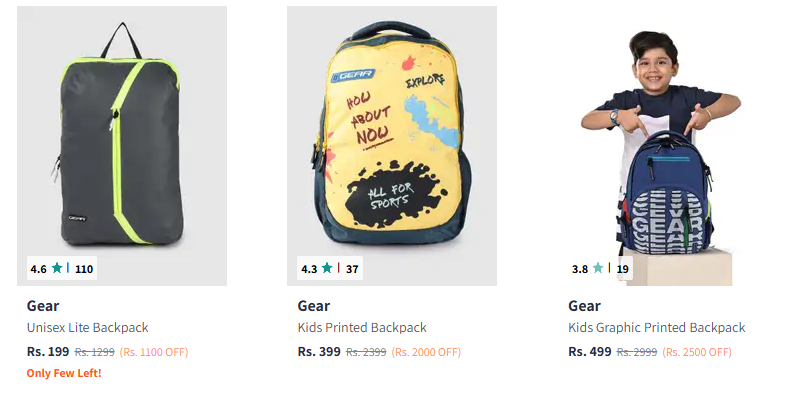800x407 pixels.
Task: Click the Rs. 499 price
Action: 590,351
